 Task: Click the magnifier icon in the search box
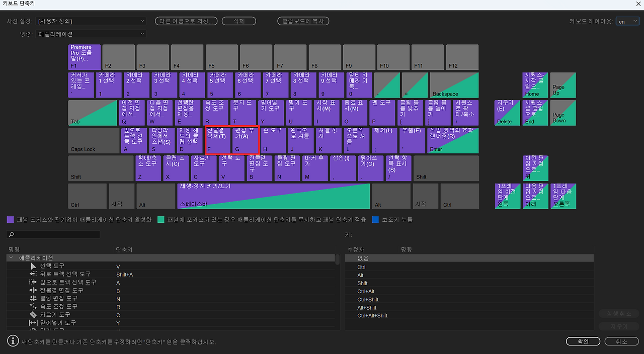[11, 234]
